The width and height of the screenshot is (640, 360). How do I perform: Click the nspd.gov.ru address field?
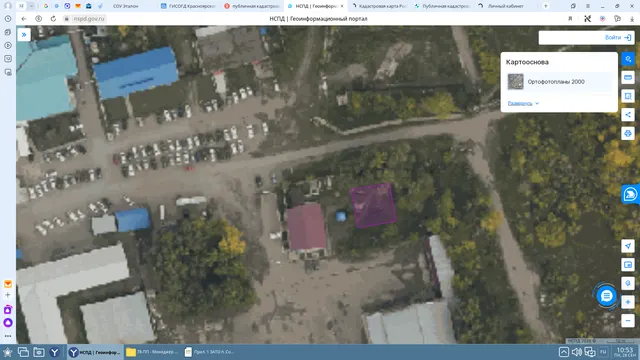[x=85, y=19]
